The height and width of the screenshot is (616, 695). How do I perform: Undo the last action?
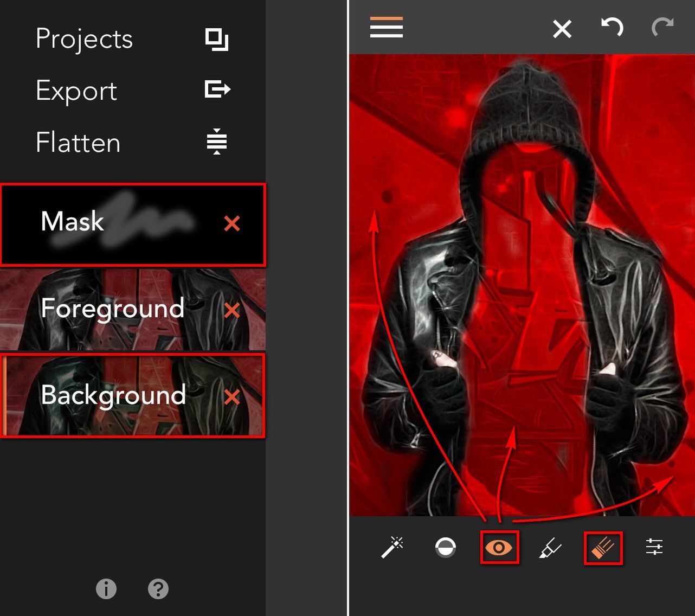613,27
